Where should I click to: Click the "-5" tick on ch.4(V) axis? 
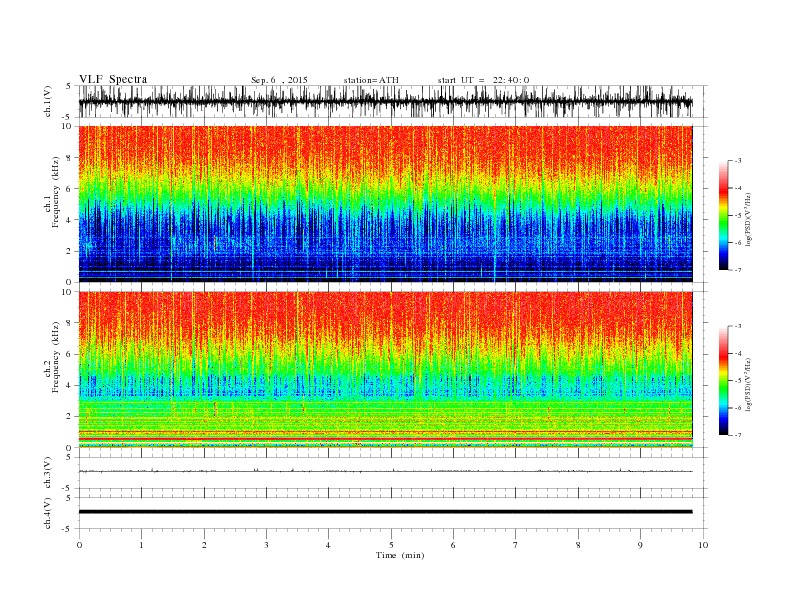point(67,529)
